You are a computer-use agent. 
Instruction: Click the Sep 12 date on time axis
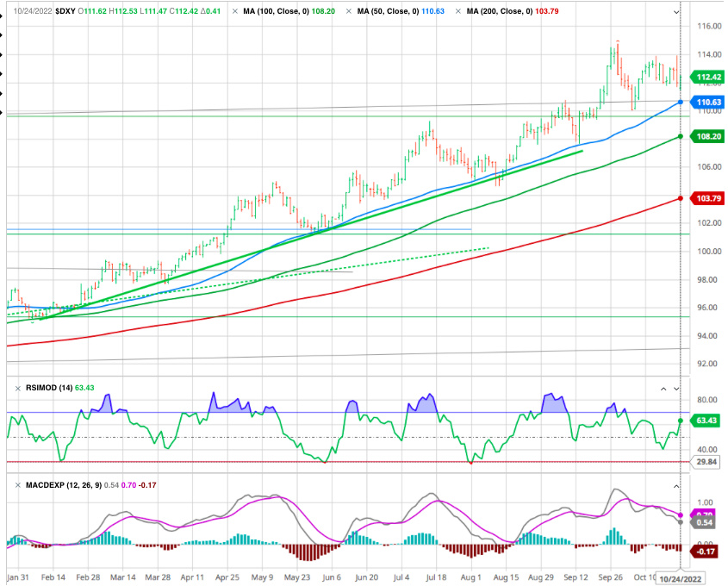576,577
